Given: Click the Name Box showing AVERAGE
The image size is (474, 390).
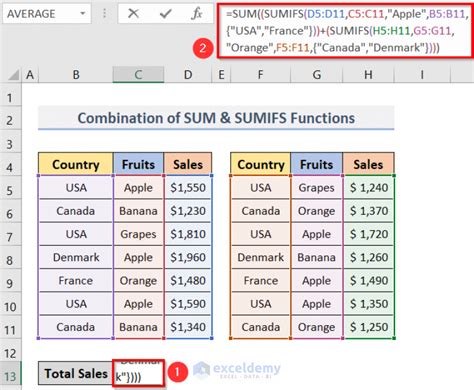Looking at the screenshot, I should click(x=47, y=14).
